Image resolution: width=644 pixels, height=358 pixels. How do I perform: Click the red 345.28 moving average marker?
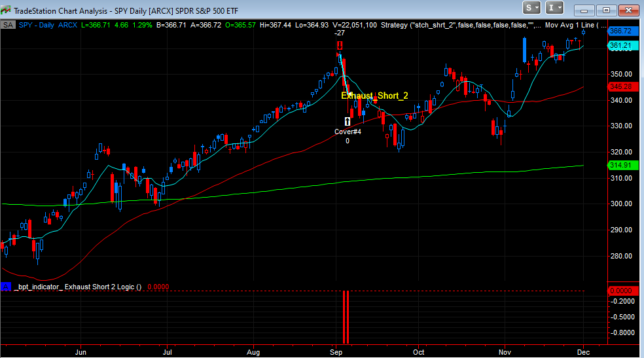click(x=622, y=86)
